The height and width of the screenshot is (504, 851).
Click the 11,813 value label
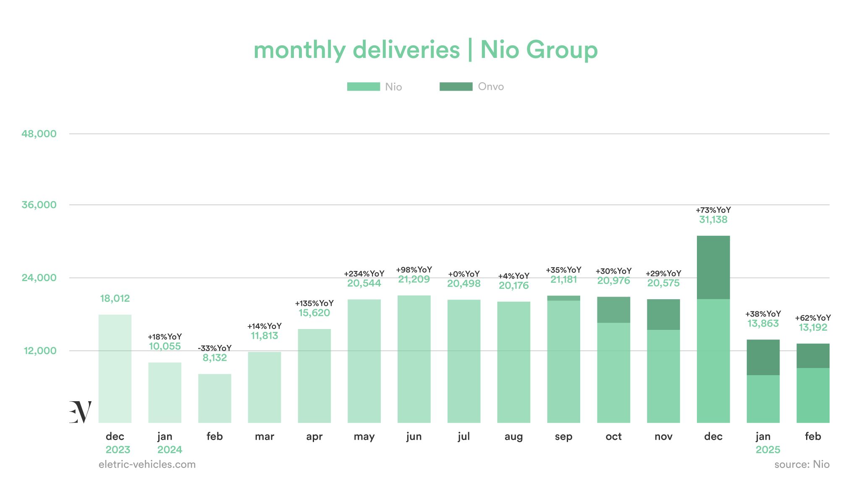point(264,336)
